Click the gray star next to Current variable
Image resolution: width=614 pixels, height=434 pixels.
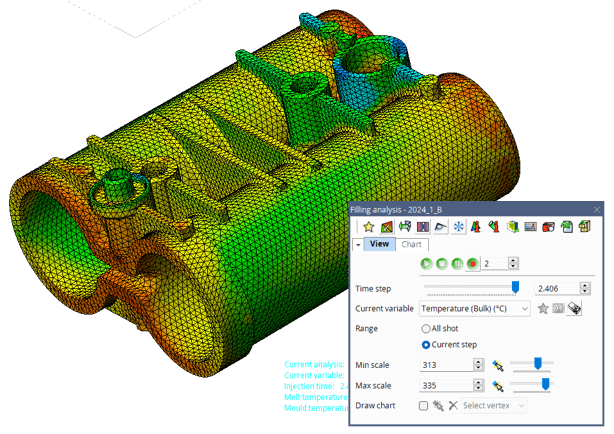click(x=543, y=308)
